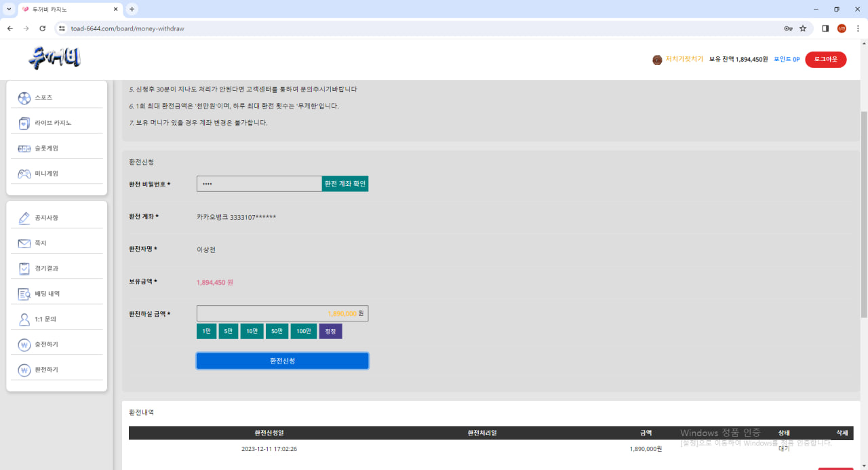Open 공지사항 pencil icon in sidebar
Image resolution: width=868 pixels, height=470 pixels.
coord(24,218)
